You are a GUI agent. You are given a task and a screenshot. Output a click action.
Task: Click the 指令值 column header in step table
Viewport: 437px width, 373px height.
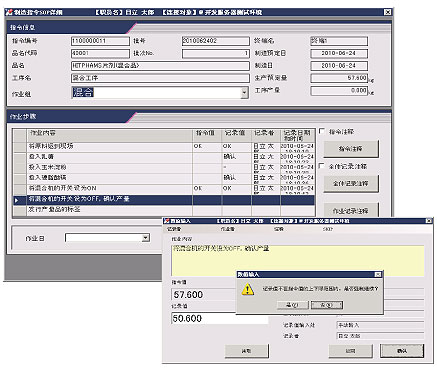point(207,135)
